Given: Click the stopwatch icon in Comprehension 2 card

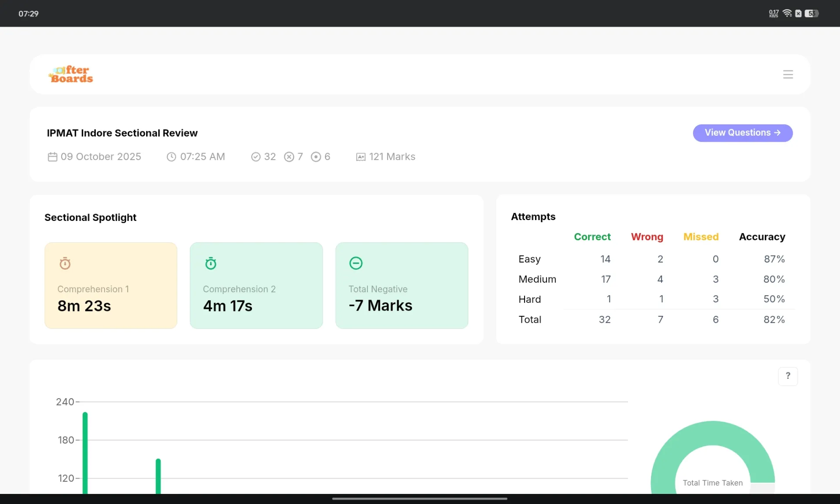Looking at the screenshot, I should pyautogui.click(x=211, y=263).
